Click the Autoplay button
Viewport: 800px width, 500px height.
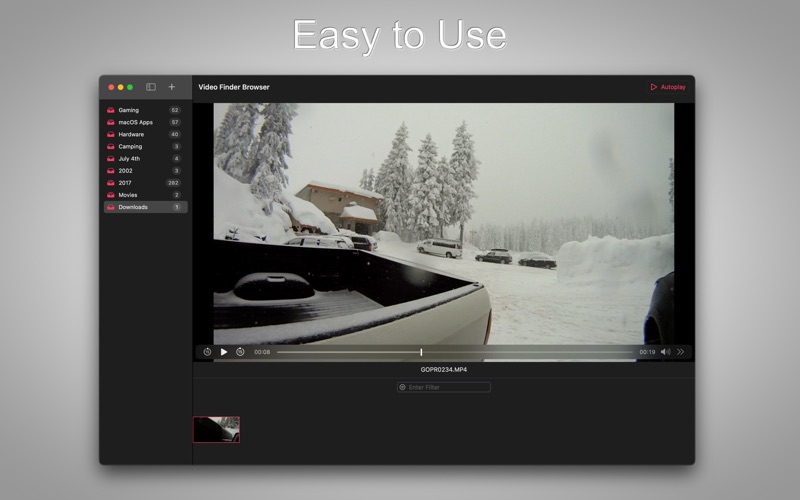pyautogui.click(x=668, y=87)
